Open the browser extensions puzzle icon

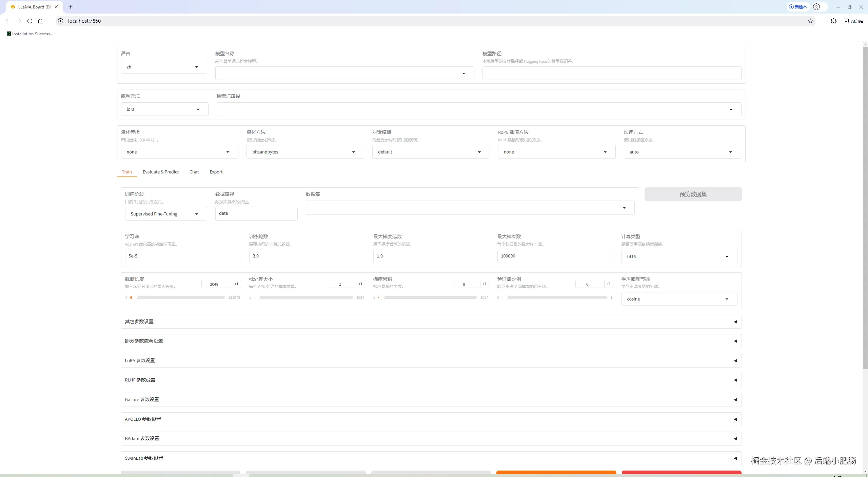tap(834, 21)
